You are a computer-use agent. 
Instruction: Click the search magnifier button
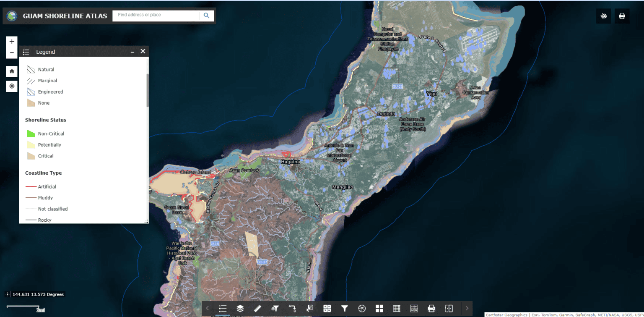[206, 16]
